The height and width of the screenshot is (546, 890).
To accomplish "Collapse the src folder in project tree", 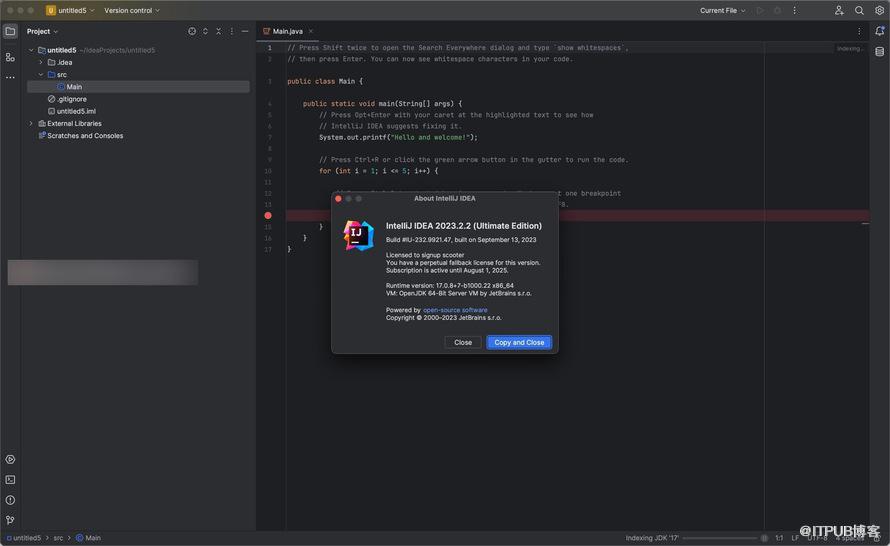I will coord(40,75).
